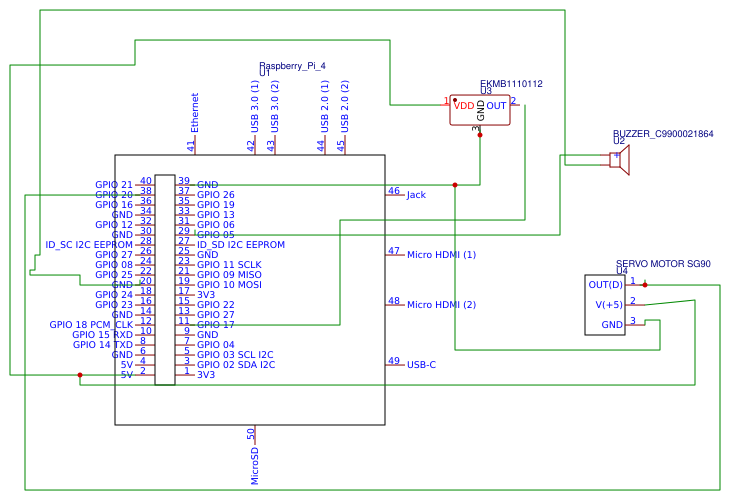Select the USB-C pin 49 label
Screen dimensions: 730x500
pyautogui.click(x=421, y=365)
